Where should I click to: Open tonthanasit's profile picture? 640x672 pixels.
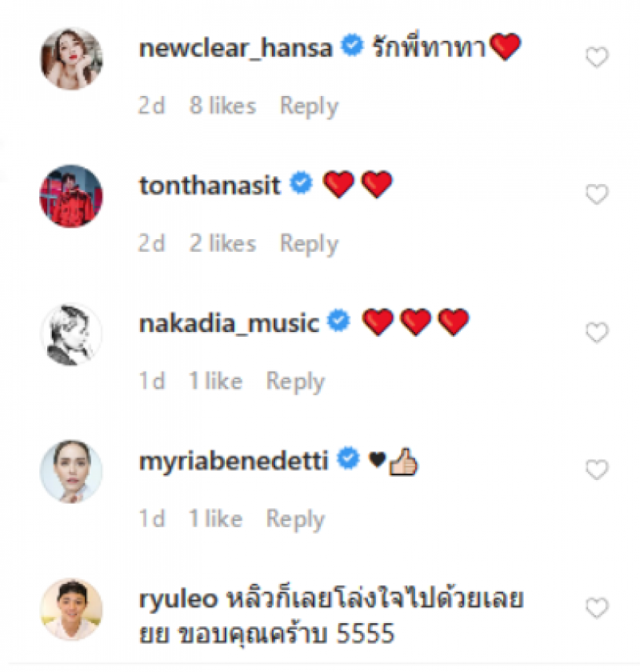[71, 196]
